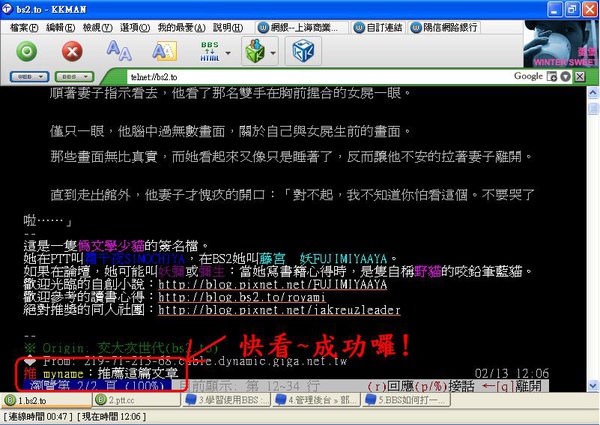Click the ←[q]離開 exit option
600x425 pixels.
click(x=512, y=386)
